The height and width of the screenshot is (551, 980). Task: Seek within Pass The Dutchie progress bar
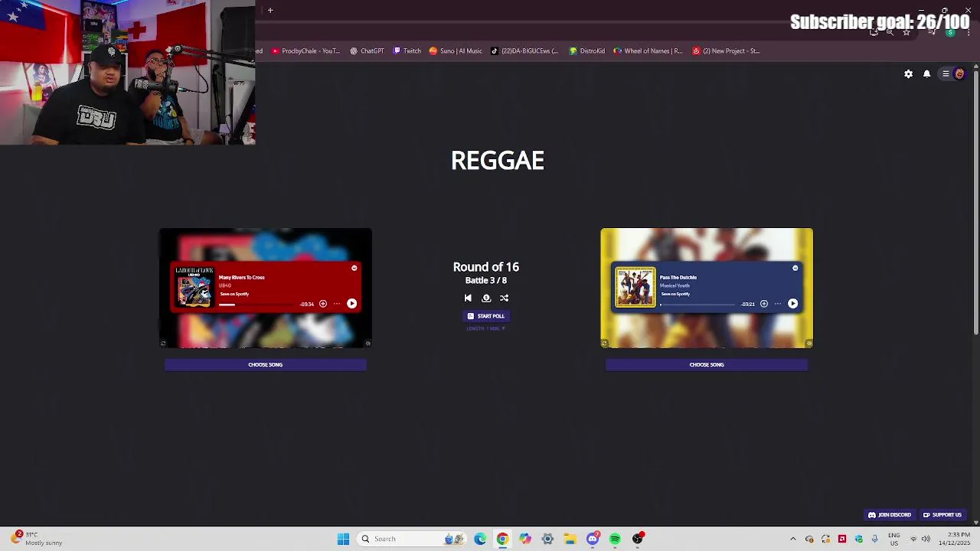click(x=698, y=305)
